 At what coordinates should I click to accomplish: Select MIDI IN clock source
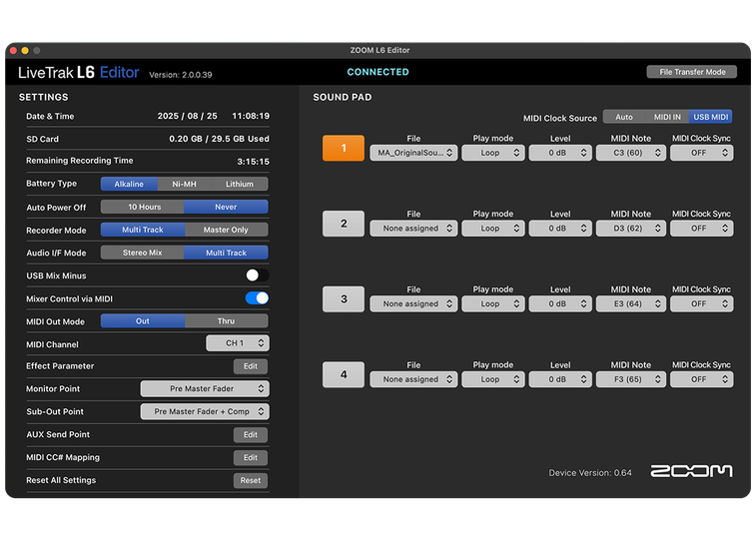click(x=666, y=117)
